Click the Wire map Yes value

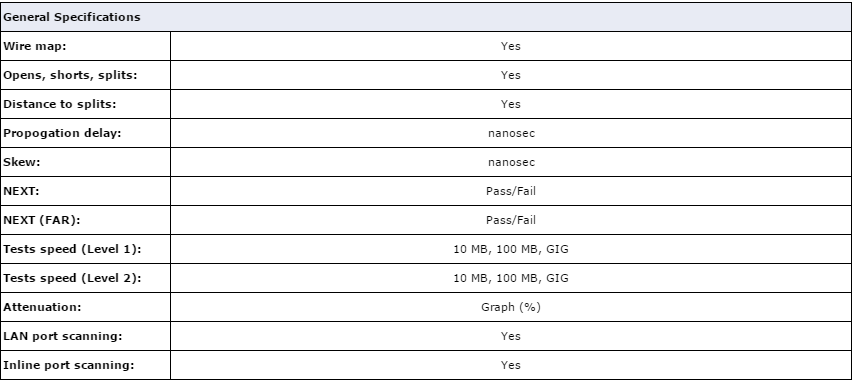(x=511, y=46)
